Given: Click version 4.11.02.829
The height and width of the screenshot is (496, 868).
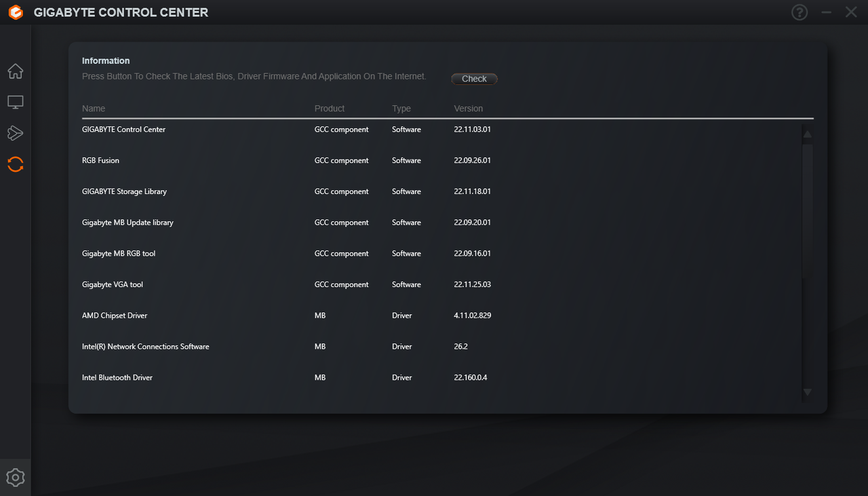Looking at the screenshot, I should tap(473, 316).
